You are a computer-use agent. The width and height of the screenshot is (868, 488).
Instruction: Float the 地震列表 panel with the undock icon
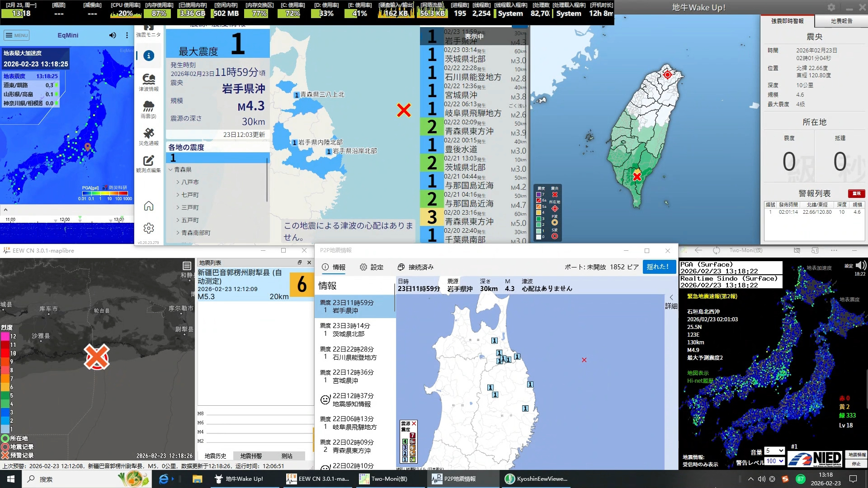[299, 263]
